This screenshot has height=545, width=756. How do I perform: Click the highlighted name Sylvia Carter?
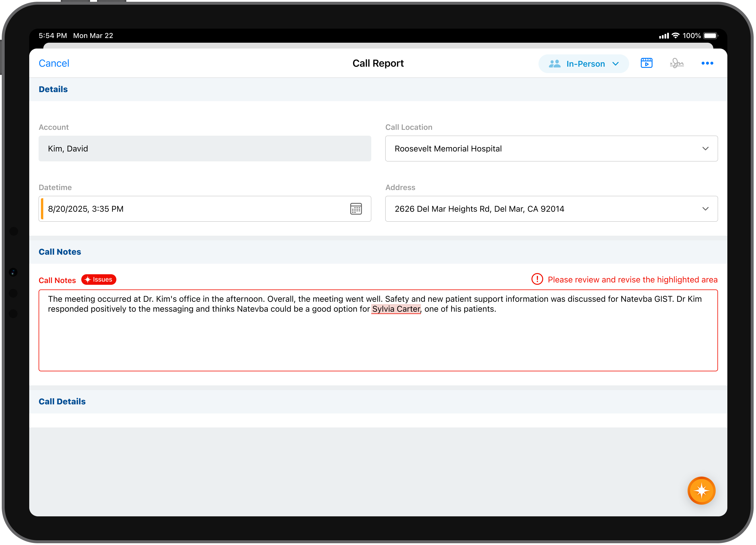point(396,309)
